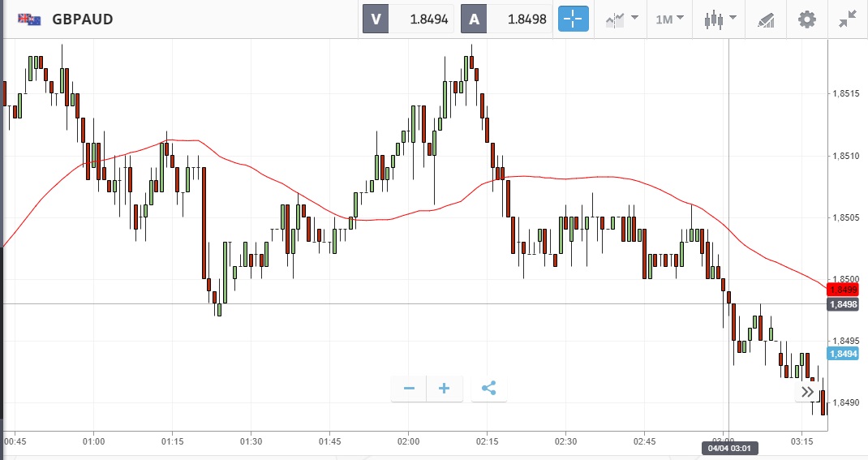Viewport: 868px width, 460px height.
Task: Click the GBPAUD symbol name
Action: pos(83,19)
